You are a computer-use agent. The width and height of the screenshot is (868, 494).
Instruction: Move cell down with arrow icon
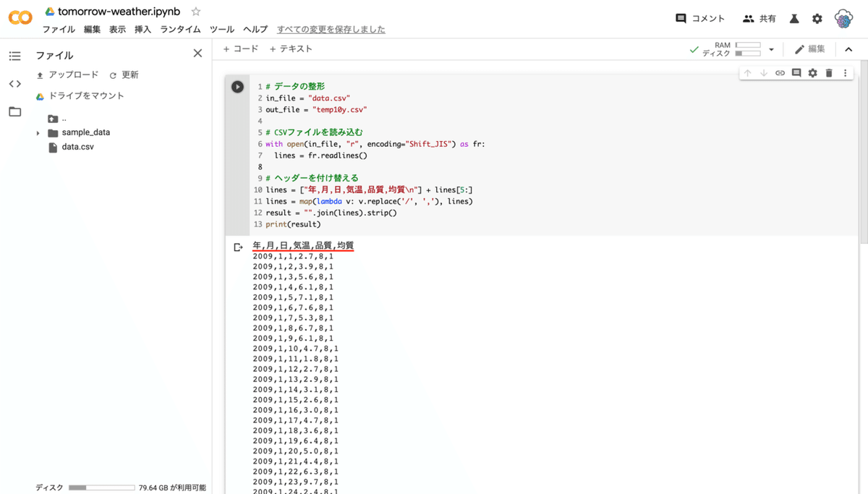(764, 73)
